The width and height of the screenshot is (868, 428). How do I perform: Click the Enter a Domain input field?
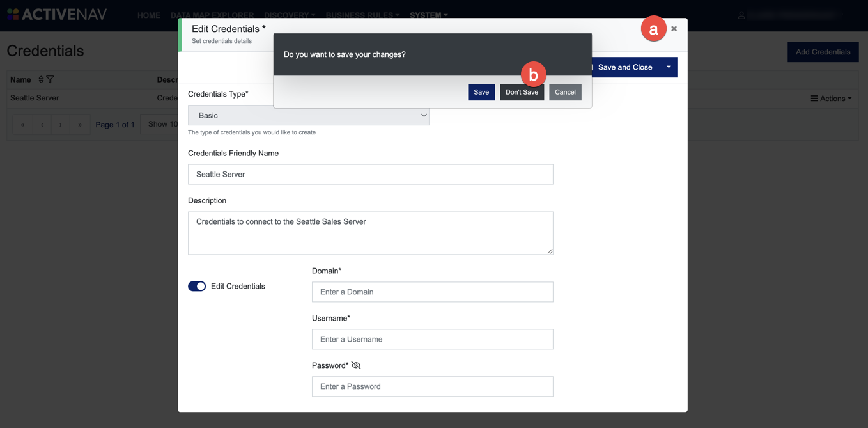pos(432,292)
